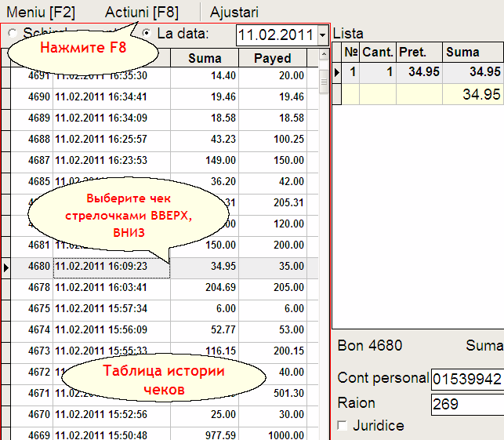Click the history table scrollbar thumb
The image size is (504, 440).
(324, 82)
